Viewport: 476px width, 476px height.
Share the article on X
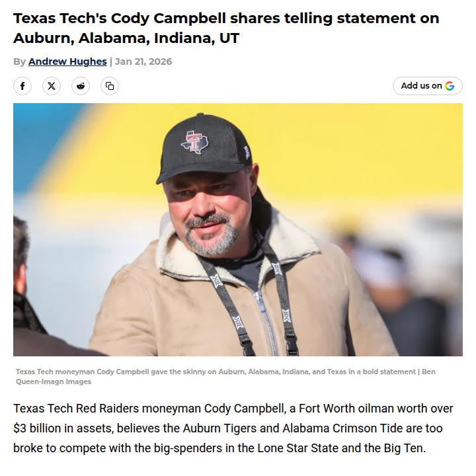pos(52,86)
